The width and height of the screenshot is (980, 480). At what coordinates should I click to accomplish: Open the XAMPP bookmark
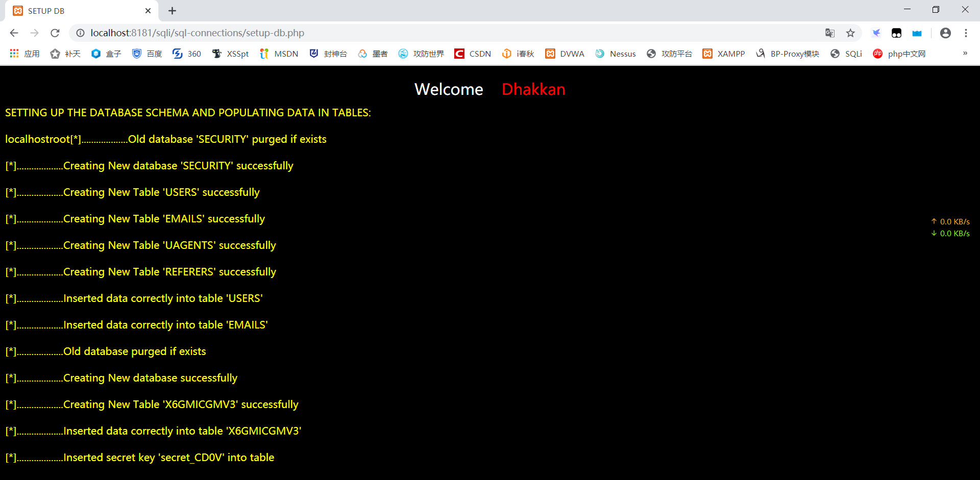click(723, 54)
